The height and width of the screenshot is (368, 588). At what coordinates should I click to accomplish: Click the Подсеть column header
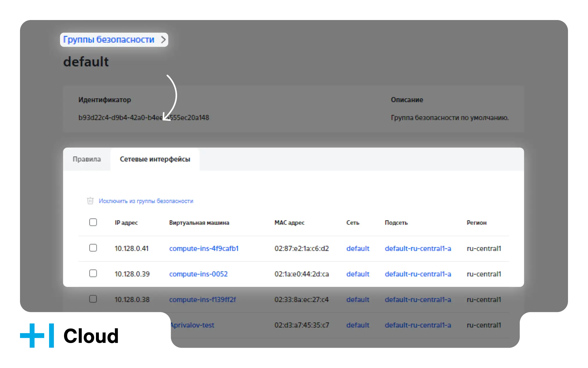(396, 223)
